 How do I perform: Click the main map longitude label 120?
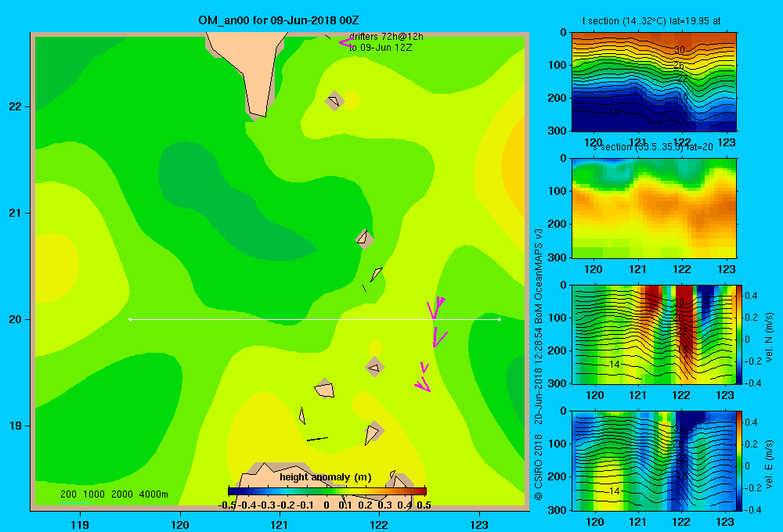click(180, 524)
